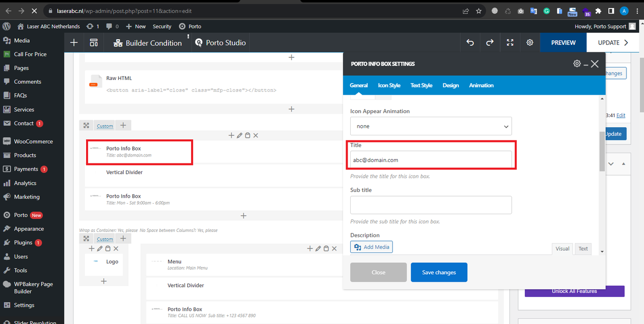
Task: Click the Unlock All Features button
Action: (574, 291)
